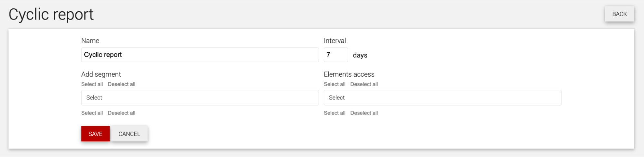This screenshot has width=644, height=157.
Task: Click Select all above Add segment dropdown
Action: pyautogui.click(x=92, y=84)
